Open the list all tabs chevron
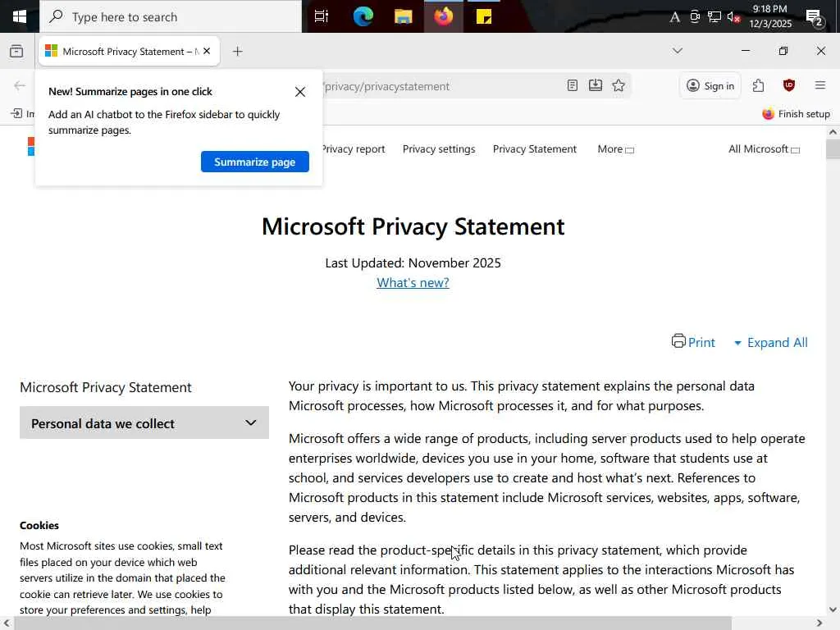840x630 pixels. (x=677, y=51)
